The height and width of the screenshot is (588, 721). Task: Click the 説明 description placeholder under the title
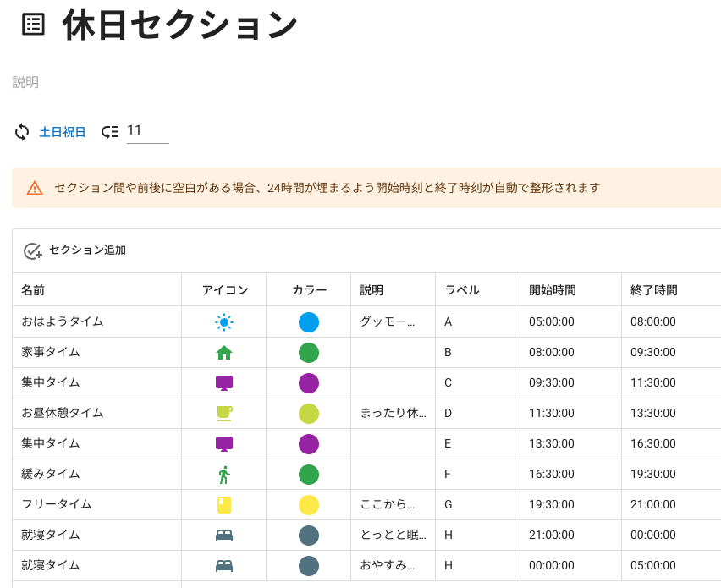point(25,82)
